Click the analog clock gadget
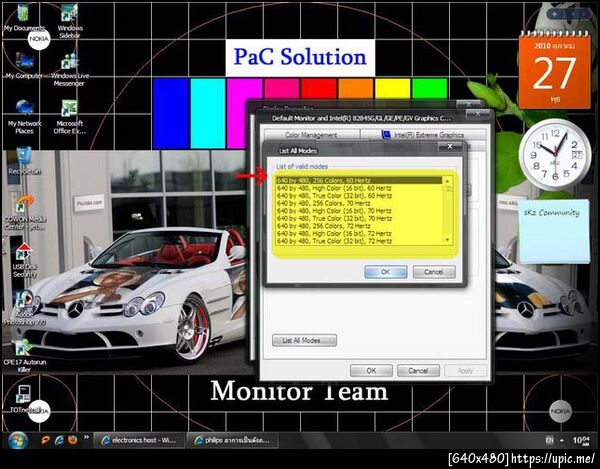Viewport: 600px width, 469px height. pos(555,154)
